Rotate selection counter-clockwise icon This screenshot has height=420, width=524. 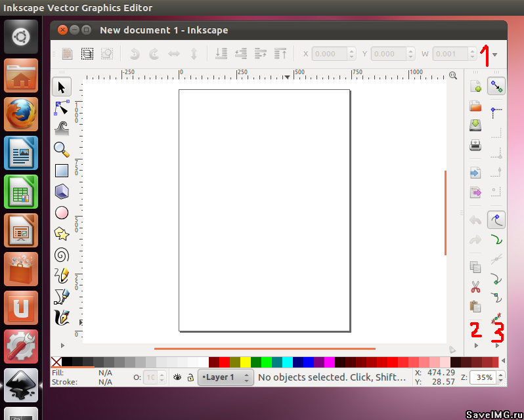click(x=135, y=54)
